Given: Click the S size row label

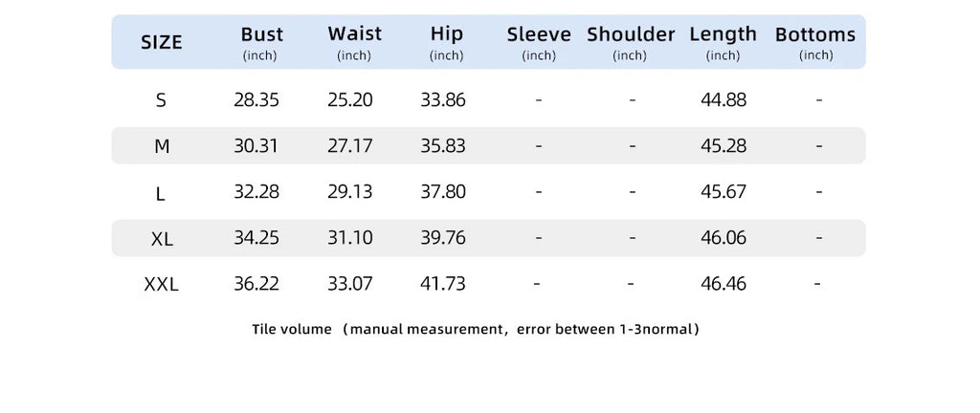Looking at the screenshot, I should point(161,100).
